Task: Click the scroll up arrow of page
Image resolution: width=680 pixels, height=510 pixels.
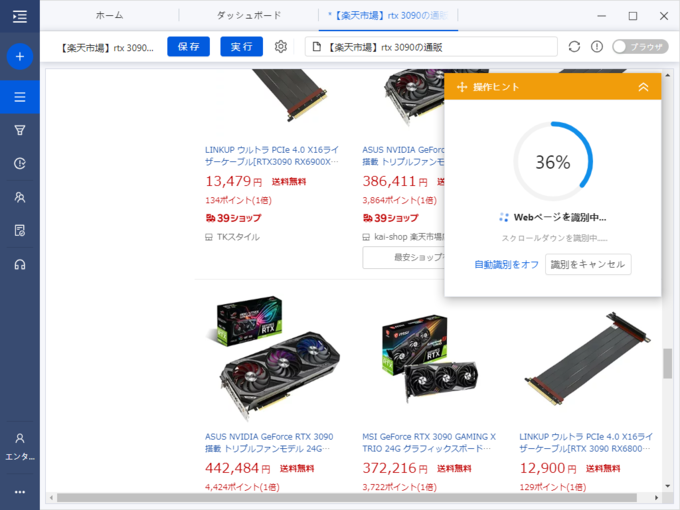Action: tap(667, 75)
